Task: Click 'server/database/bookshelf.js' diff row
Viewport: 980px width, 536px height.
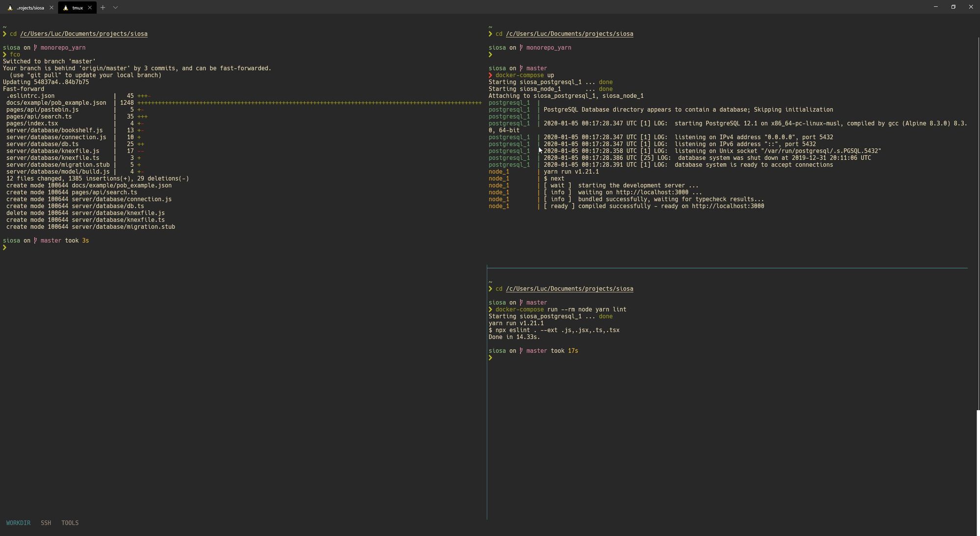Action: [74, 130]
